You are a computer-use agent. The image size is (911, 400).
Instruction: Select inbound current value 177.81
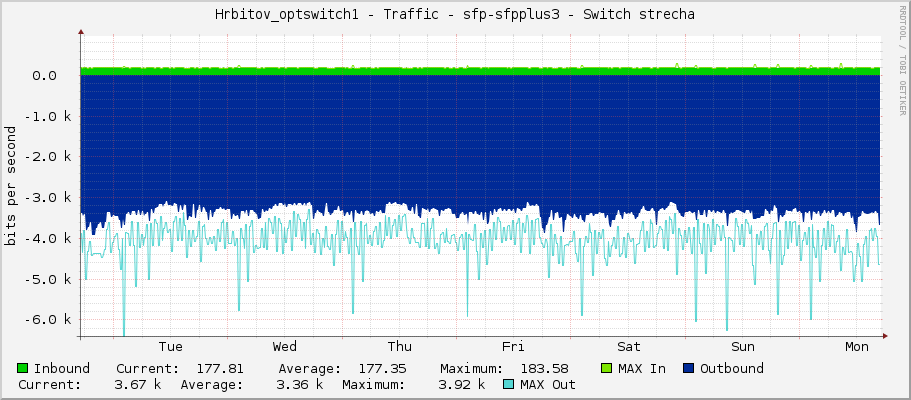tap(220, 369)
